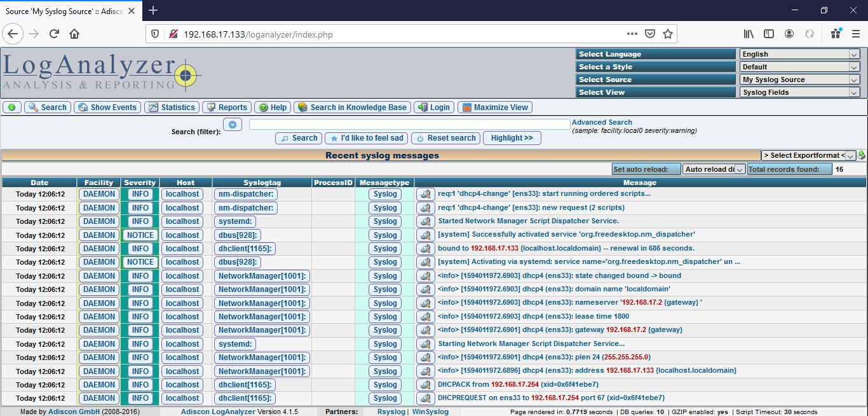Screen dimensions: 868x416
Task: Click the 'domain name localdomain' message text
Action: coord(554,289)
